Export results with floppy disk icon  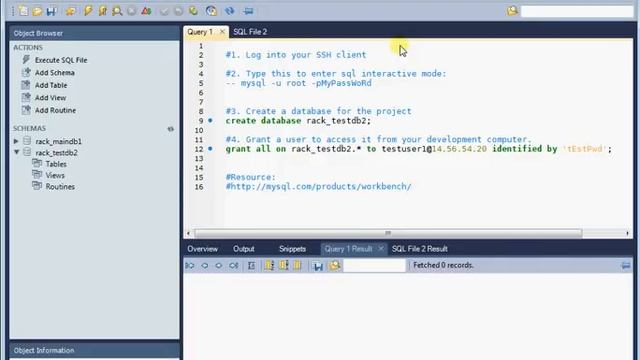click(318, 266)
